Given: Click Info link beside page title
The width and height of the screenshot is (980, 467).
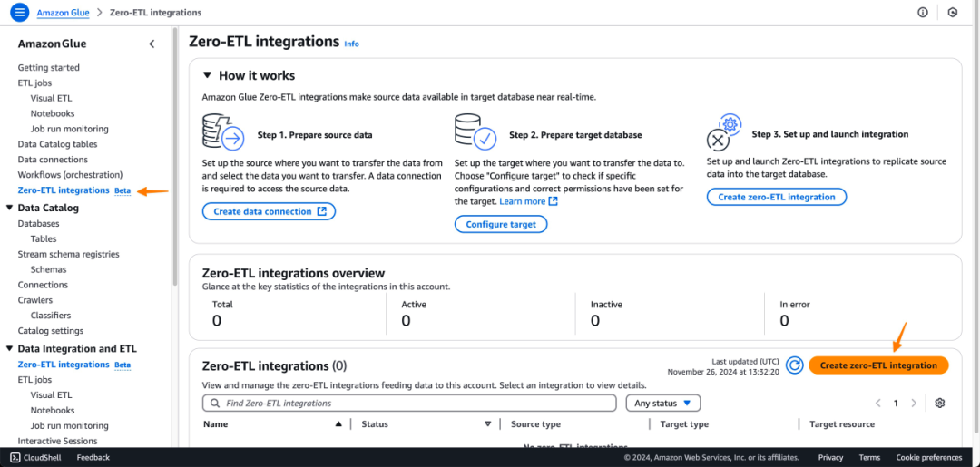Looking at the screenshot, I should coord(352,44).
